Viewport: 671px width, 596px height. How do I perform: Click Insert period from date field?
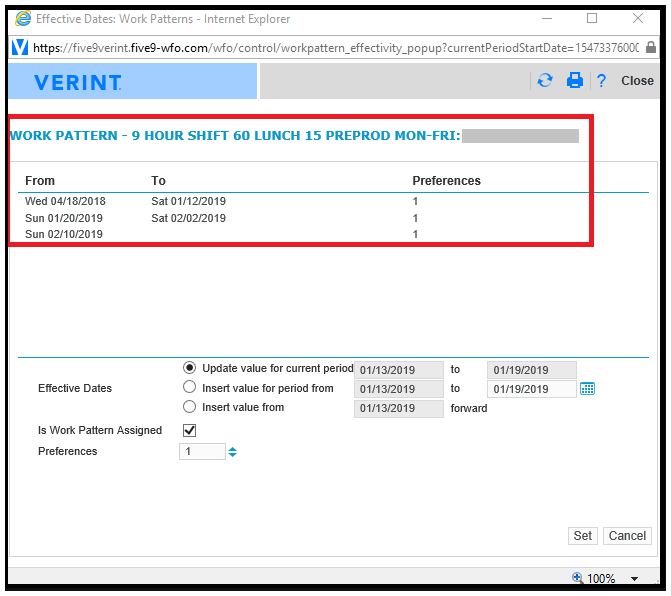tap(398, 389)
